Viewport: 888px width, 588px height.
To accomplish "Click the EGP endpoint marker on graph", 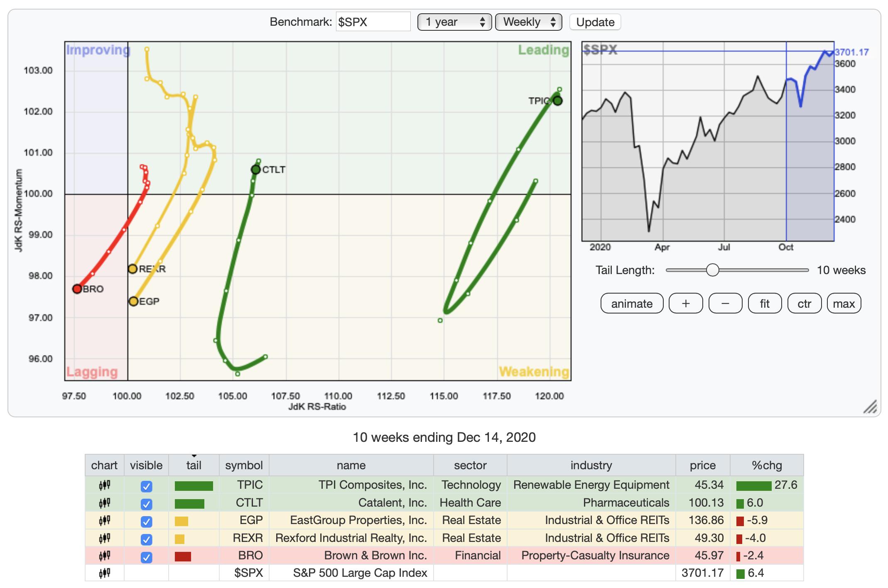I will [x=133, y=301].
